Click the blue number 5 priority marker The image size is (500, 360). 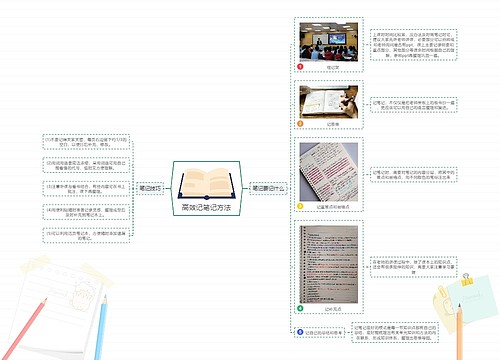[x=300, y=332]
